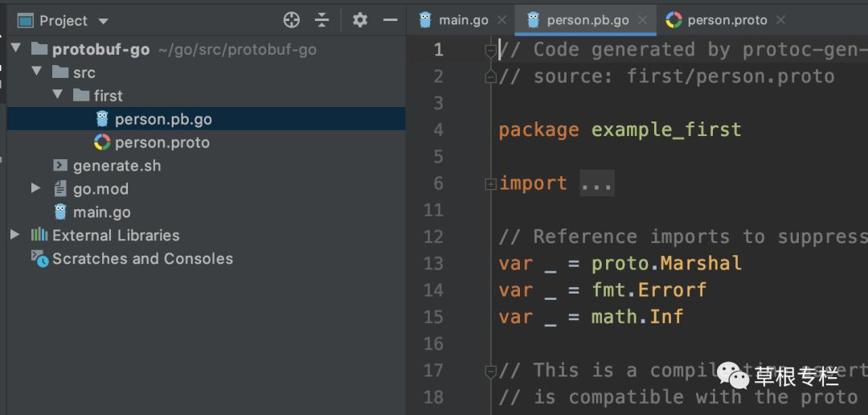
Task: Close the main.go editor tab
Action: pos(502,20)
